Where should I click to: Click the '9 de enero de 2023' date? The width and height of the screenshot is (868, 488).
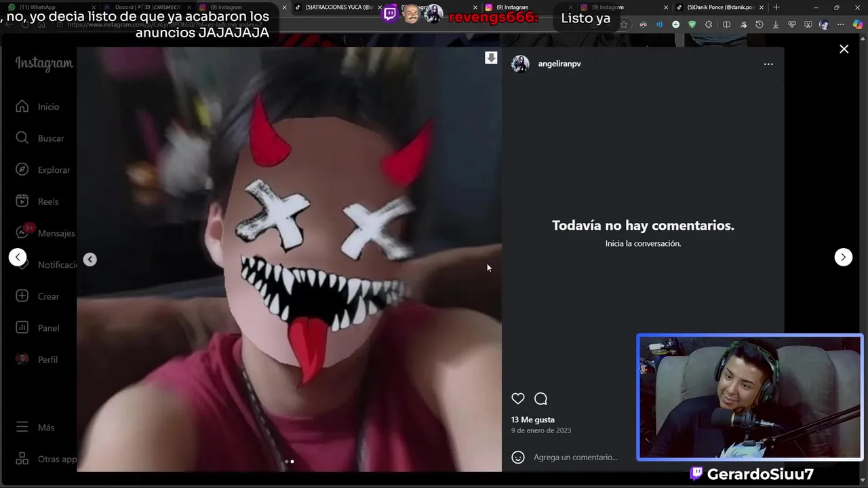(x=541, y=430)
